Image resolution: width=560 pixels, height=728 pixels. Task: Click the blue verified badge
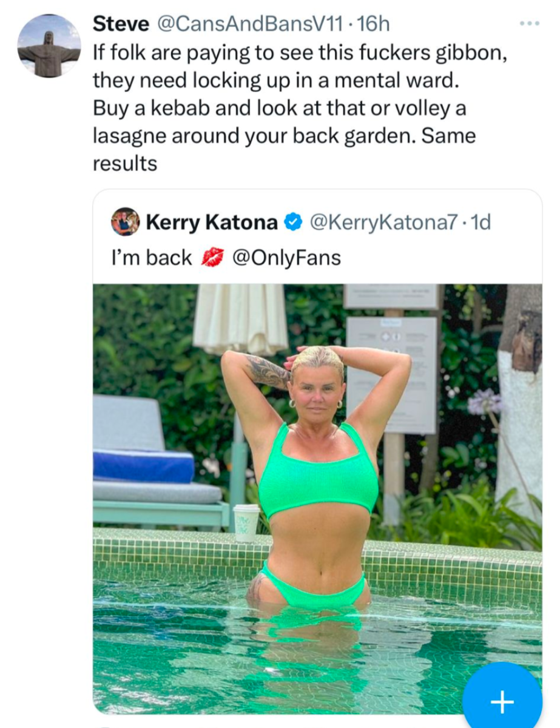click(293, 223)
